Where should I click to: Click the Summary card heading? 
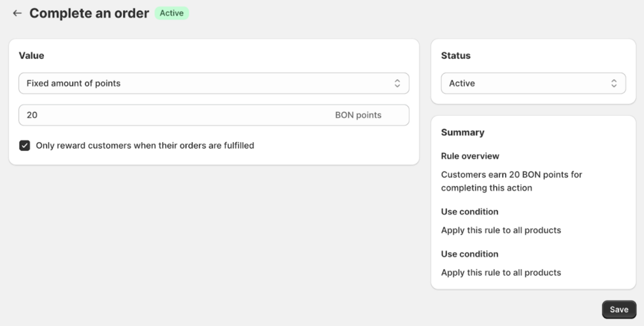point(462,132)
